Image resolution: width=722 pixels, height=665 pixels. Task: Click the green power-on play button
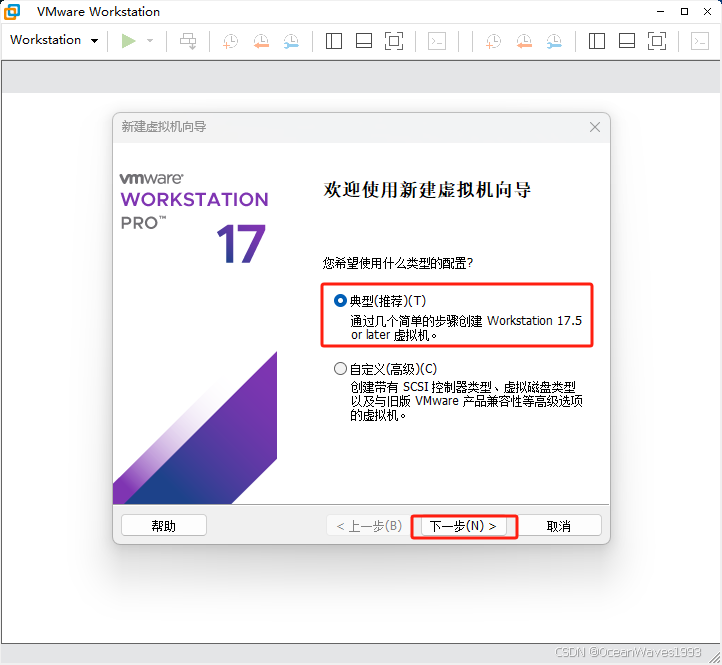click(128, 41)
